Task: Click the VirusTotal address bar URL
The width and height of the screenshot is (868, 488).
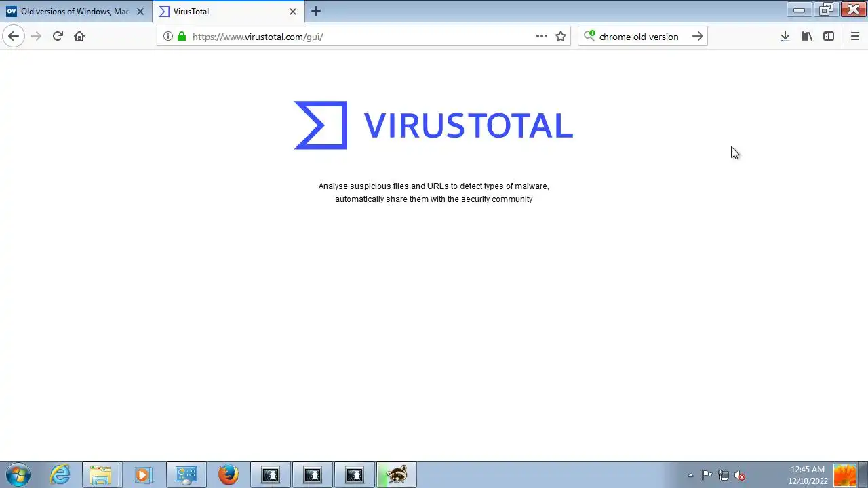Action: pos(258,37)
